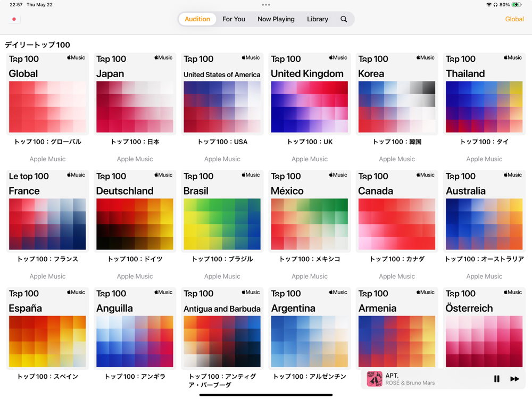Tap the red record dot button
The image size is (532, 399).
click(x=14, y=19)
